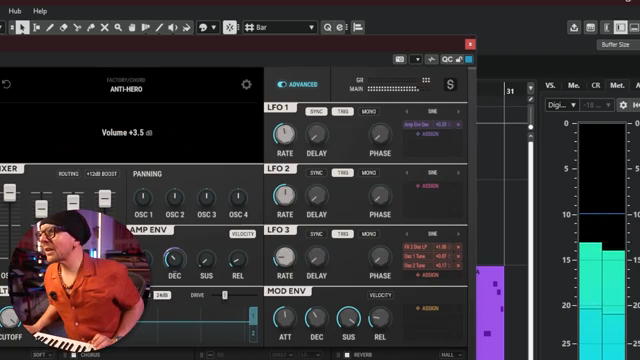Viewport: 640px width, 360px height.
Task: Select the Play speaker tool
Action: coord(173,27)
